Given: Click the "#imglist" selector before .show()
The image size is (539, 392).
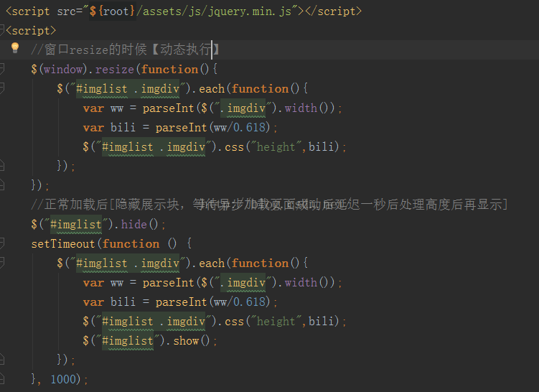Looking at the screenshot, I should click(x=128, y=340).
